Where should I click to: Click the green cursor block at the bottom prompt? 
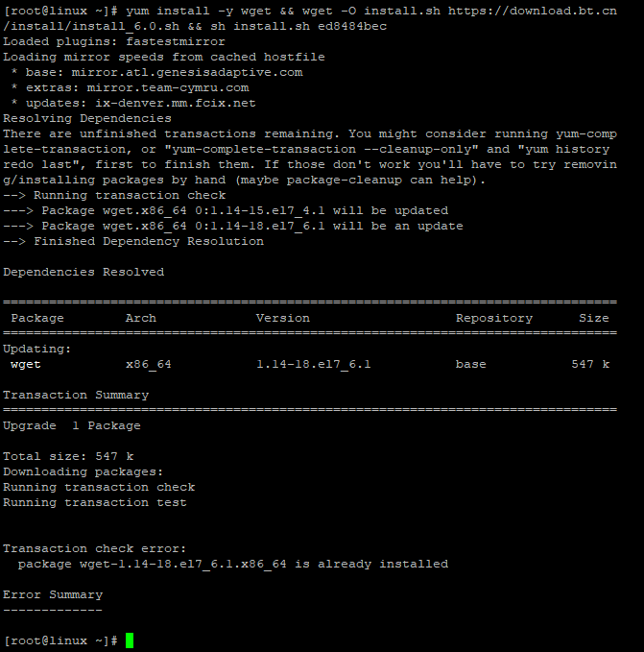coord(130,640)
